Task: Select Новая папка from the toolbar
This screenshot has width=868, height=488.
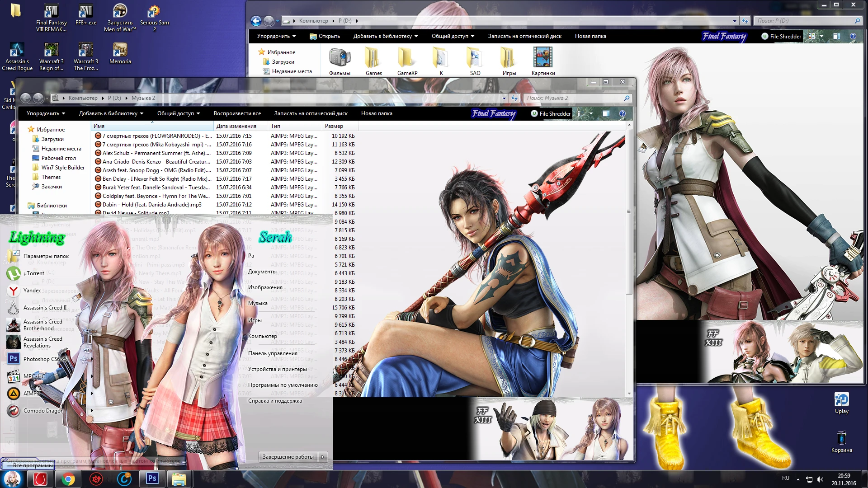Action: [377, 113]
